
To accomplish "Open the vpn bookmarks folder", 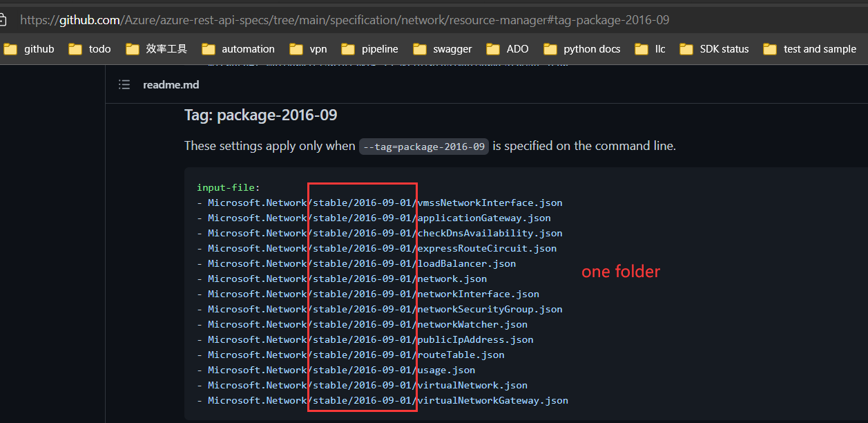I will tap(308, 49).
